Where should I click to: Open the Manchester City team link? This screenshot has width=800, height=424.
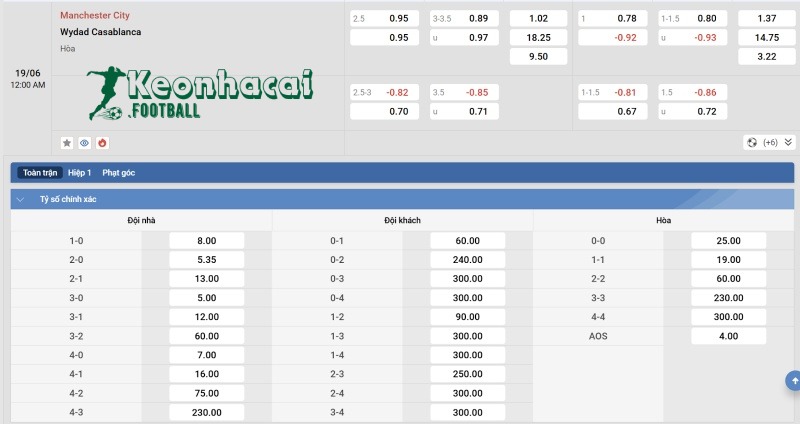point(95,16)
